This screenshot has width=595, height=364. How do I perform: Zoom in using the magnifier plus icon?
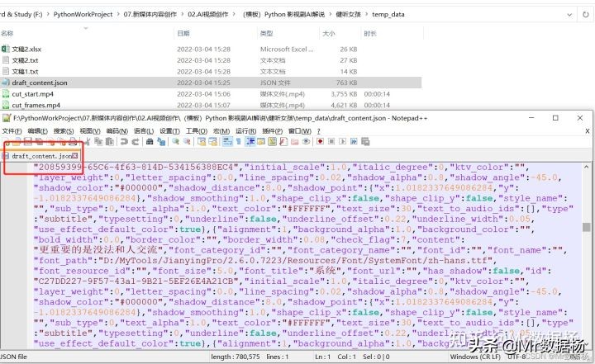(x=176, y=141)
